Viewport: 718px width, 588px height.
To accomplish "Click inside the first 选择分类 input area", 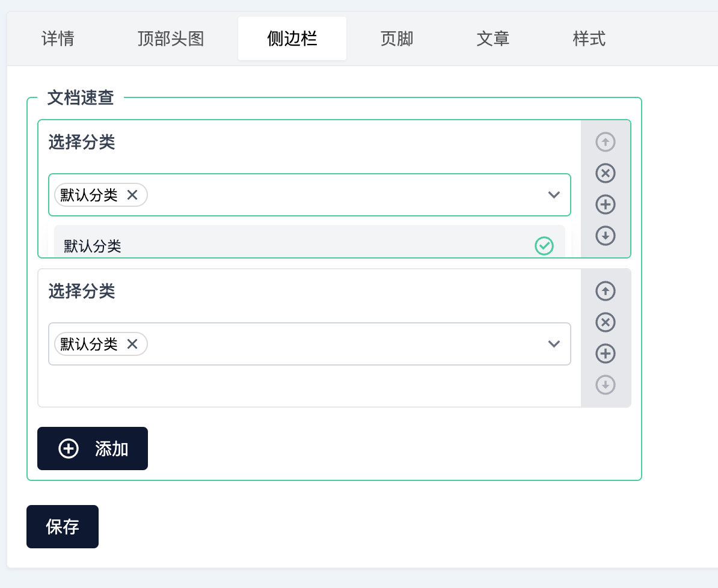I will click(331, 194).
